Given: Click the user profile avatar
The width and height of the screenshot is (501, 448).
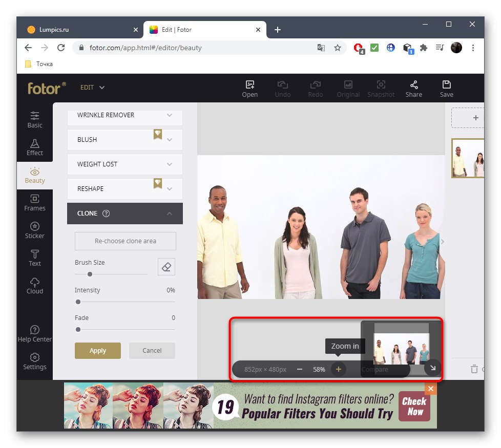Looking at the screenshot, I should (456, 48).
